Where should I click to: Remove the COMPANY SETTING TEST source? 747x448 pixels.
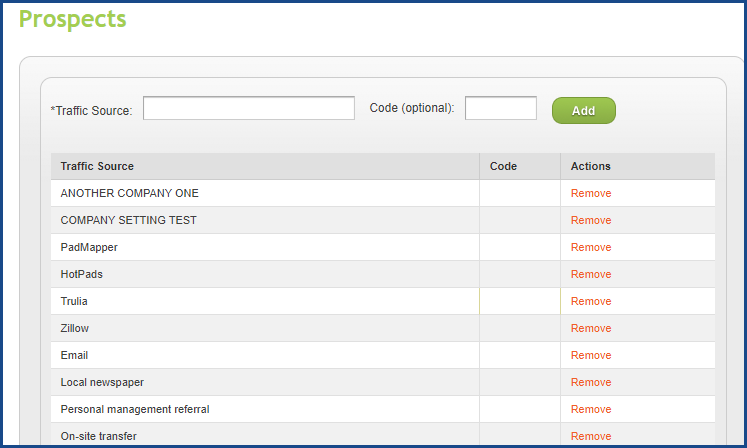(x=591, y=220)
